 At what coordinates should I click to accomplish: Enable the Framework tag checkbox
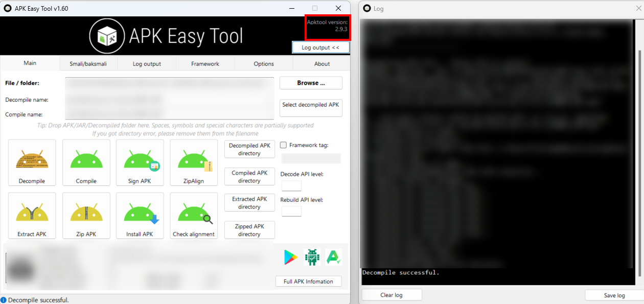[x=284, y=145]
